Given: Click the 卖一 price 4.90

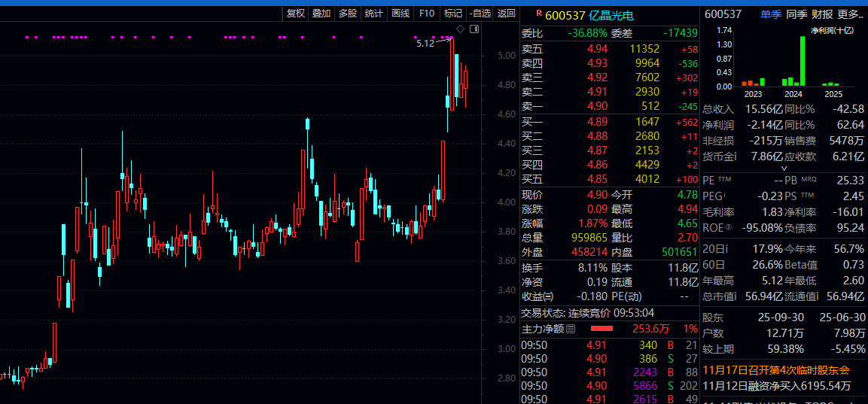Looking at the screenshot, I should 597,106.
